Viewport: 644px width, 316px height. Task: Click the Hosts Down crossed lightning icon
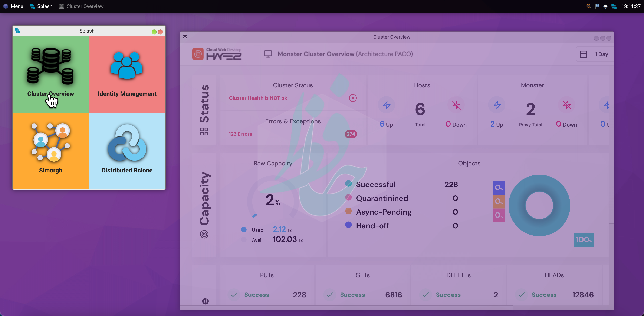click(456, 105)
